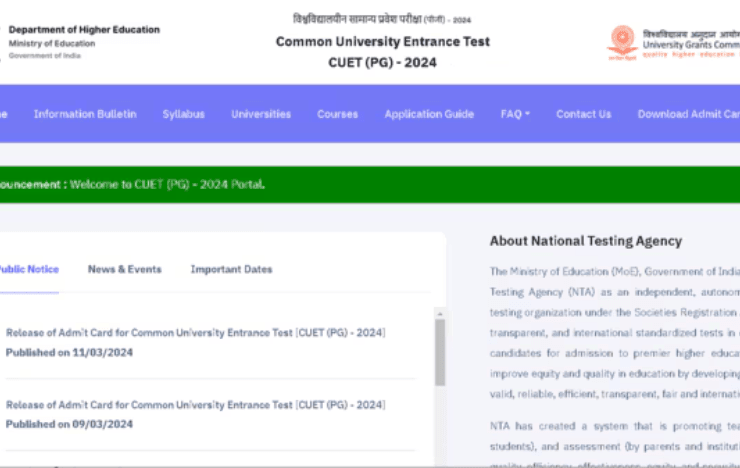Click the Department of Higher Education header
The image size is (740, 468).
coord(84,30)
